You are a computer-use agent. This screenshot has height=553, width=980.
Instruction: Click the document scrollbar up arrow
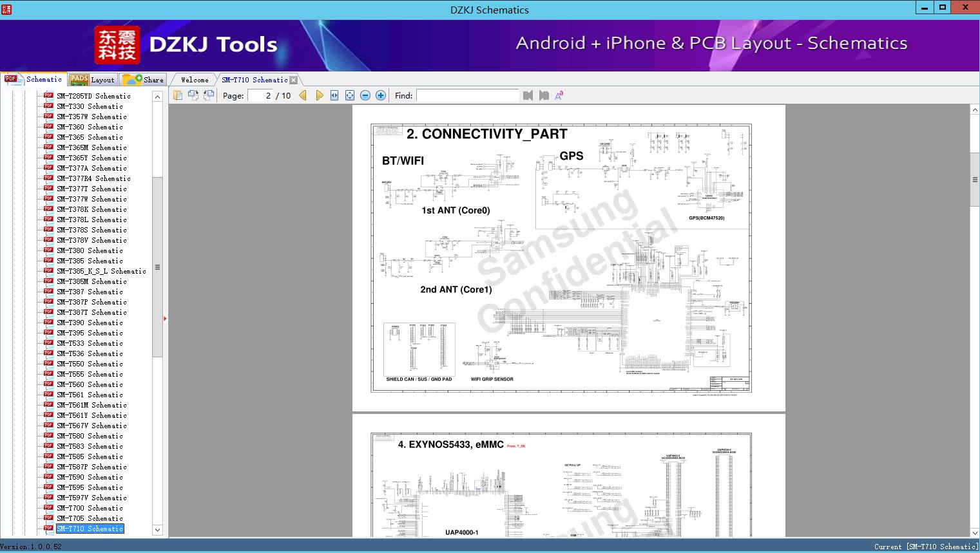click(975, 110)
